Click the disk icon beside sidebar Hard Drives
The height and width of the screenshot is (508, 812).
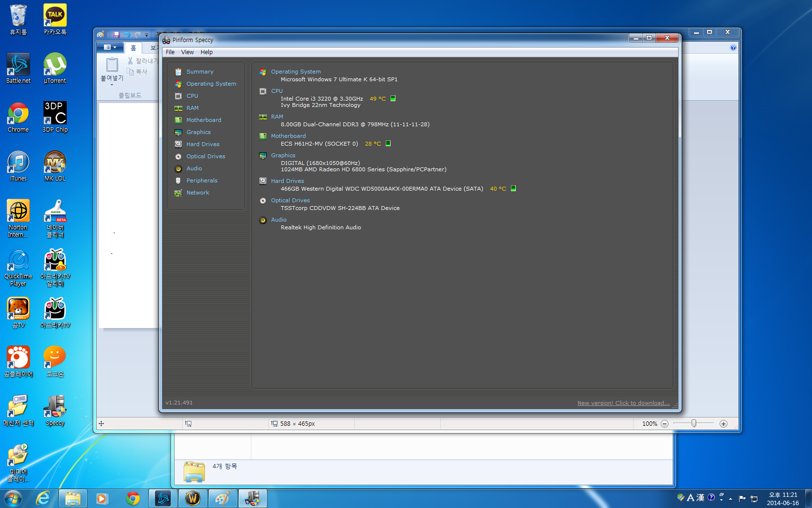178,144
